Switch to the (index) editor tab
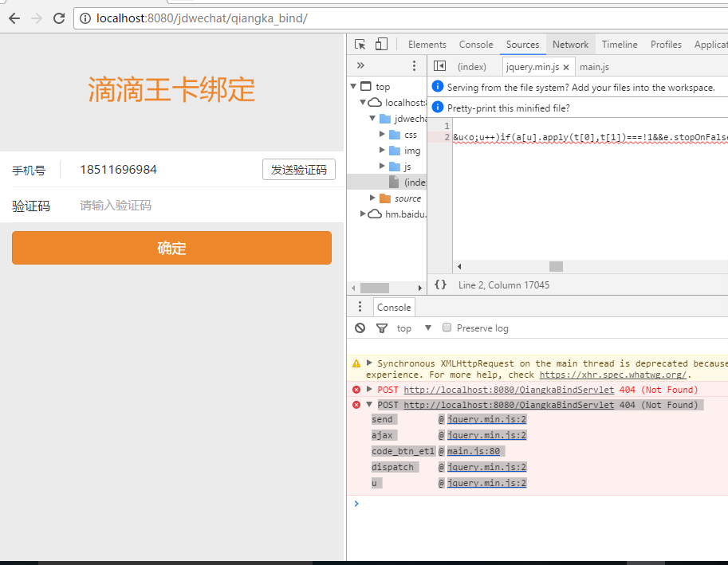 pos(472,67)
